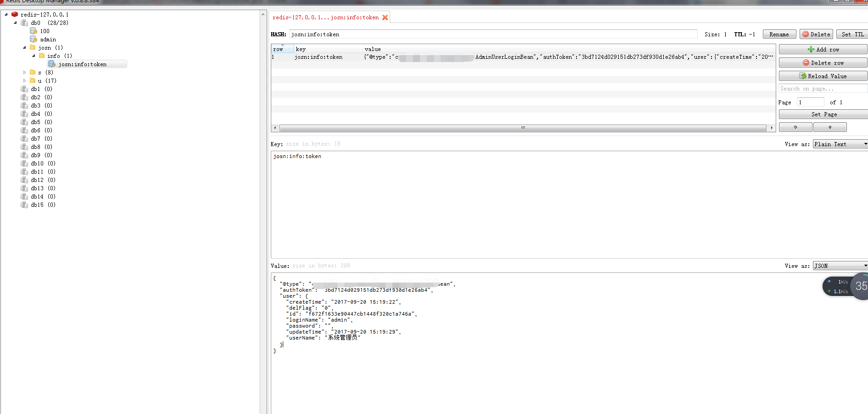Click the redis-127.0.0.1 server icon
Image resolution: width=868 pixels, height=414 pixels.
tap(15, 14)
